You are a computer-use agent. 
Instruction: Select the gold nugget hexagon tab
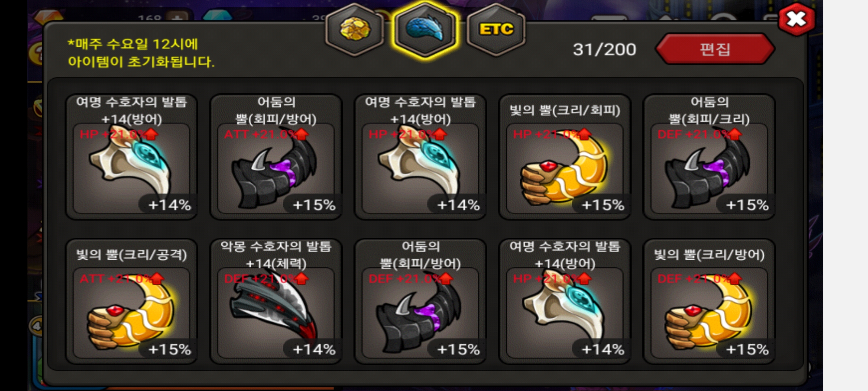click(x=355, y=30)
